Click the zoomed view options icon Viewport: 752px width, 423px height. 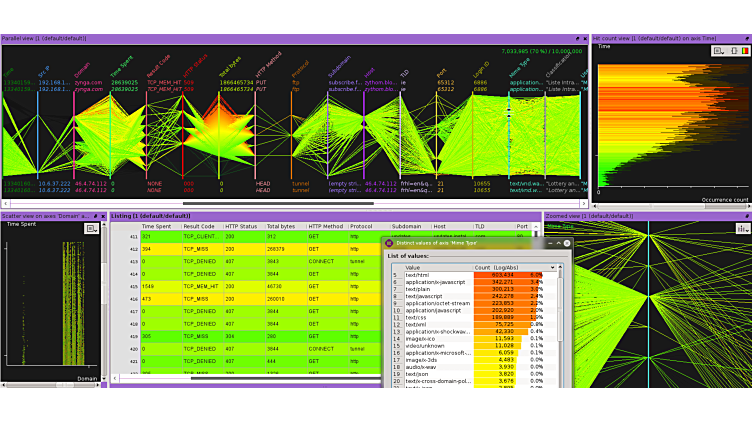[742, 228]
